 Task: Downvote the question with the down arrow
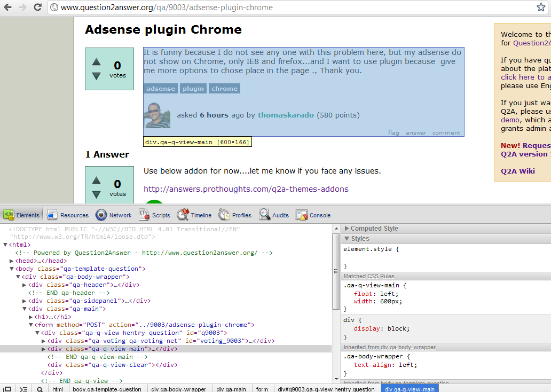pyautogui.click(x=96, y=76)
